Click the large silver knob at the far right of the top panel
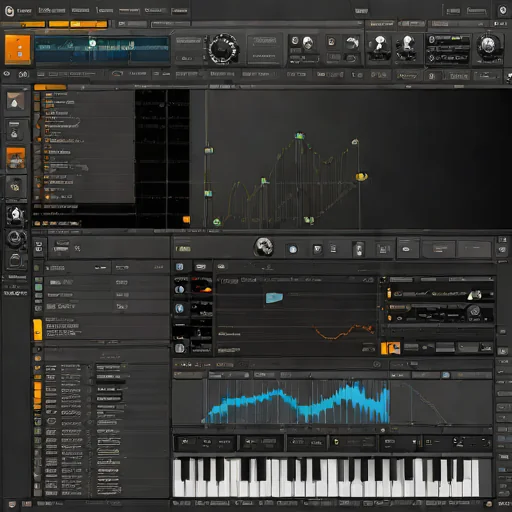512x512 pixels. [x=488, y=46]
